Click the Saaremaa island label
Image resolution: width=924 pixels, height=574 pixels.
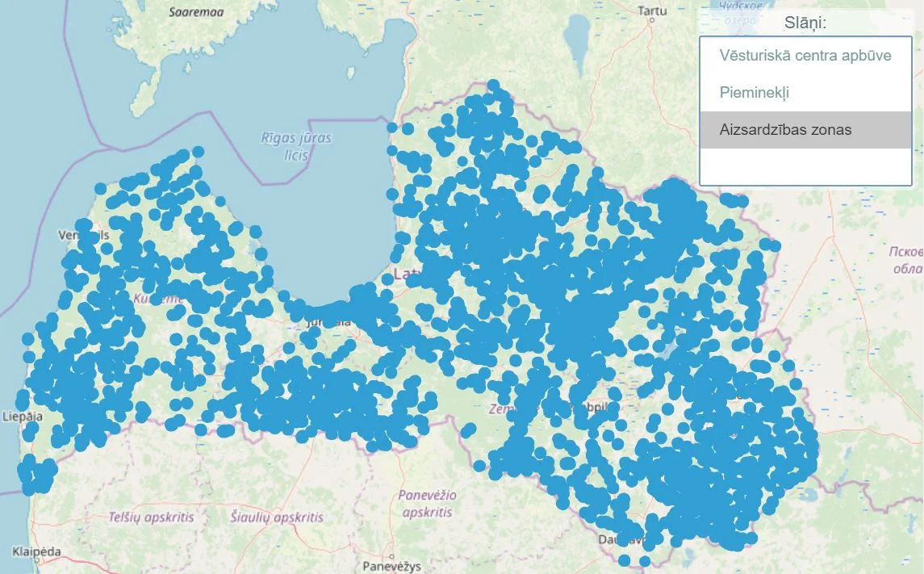point(195,12)
